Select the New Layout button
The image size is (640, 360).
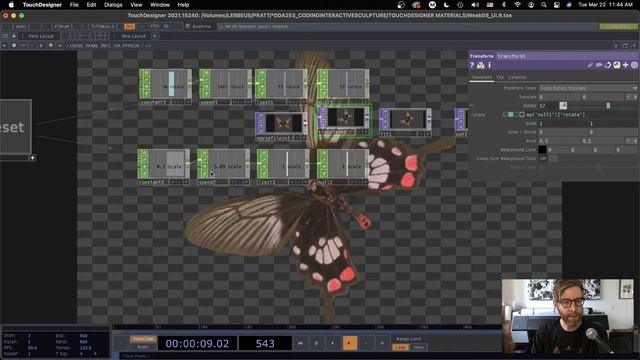click(133, 36)
